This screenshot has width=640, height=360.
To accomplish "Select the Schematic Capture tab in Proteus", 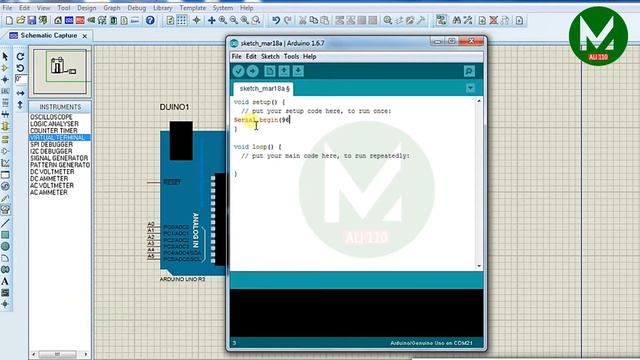I will (48, 36).
